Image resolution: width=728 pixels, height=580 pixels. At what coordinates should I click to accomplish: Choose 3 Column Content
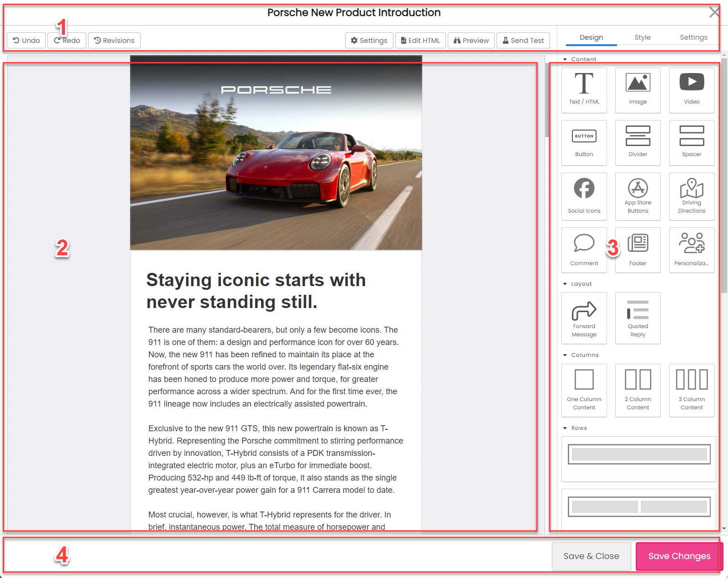pos(691,391)
